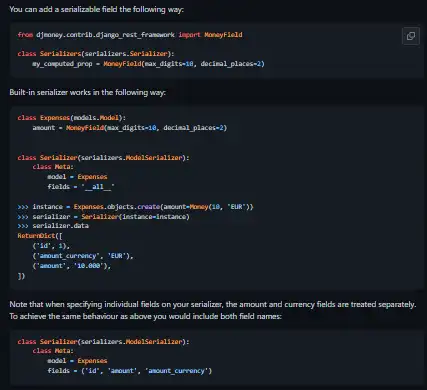
Task: Click the 'class Serializers(serializers.Serializer):' line
Action: point(96,54)
